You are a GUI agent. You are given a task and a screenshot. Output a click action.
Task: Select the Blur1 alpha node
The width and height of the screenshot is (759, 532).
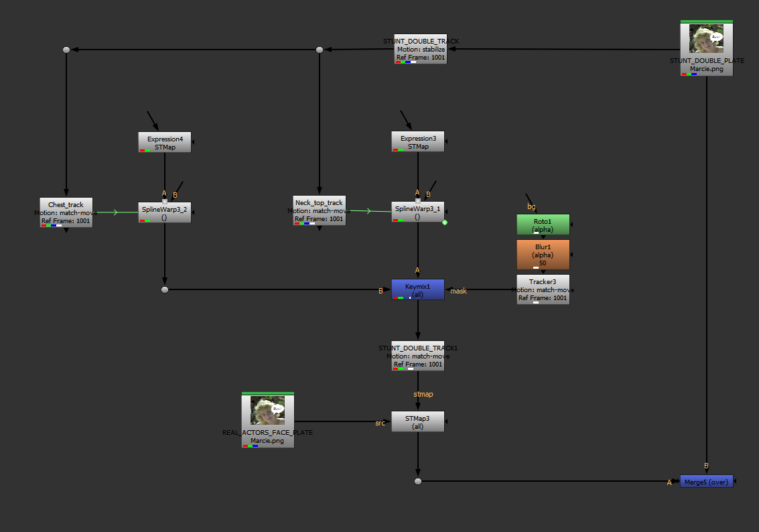point(543,253)
